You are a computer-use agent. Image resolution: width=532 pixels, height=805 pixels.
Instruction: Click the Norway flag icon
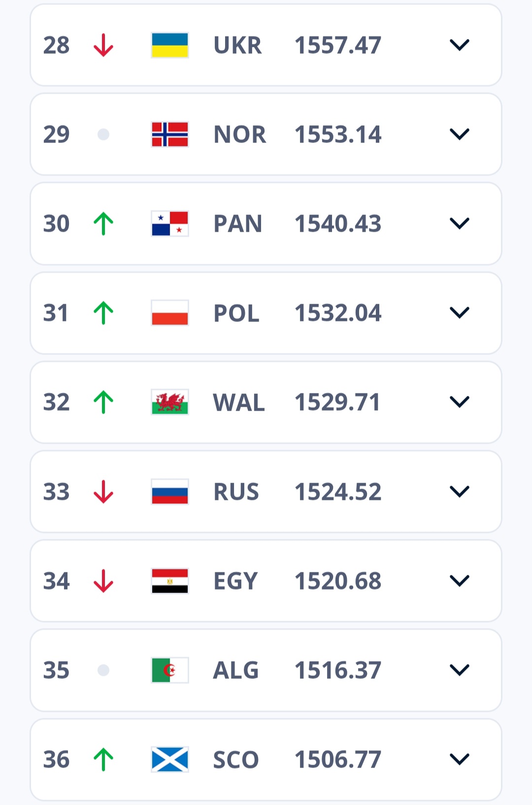coord(170,135)
